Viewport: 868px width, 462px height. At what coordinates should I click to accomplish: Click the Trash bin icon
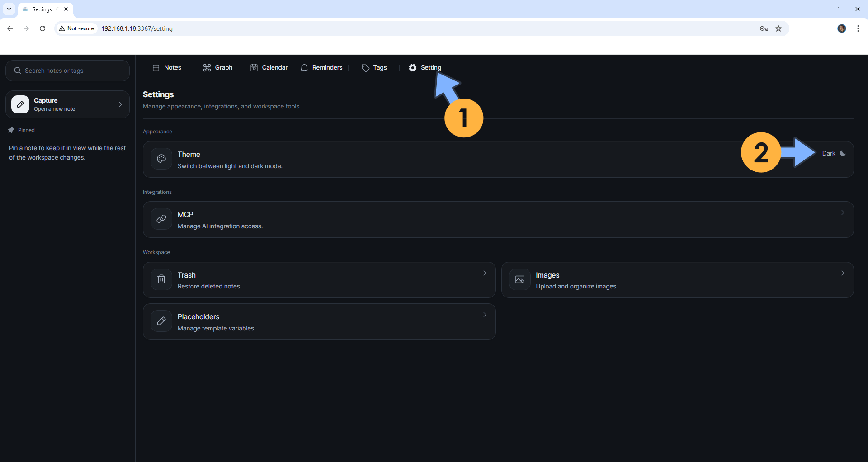[x=161, y=279]
